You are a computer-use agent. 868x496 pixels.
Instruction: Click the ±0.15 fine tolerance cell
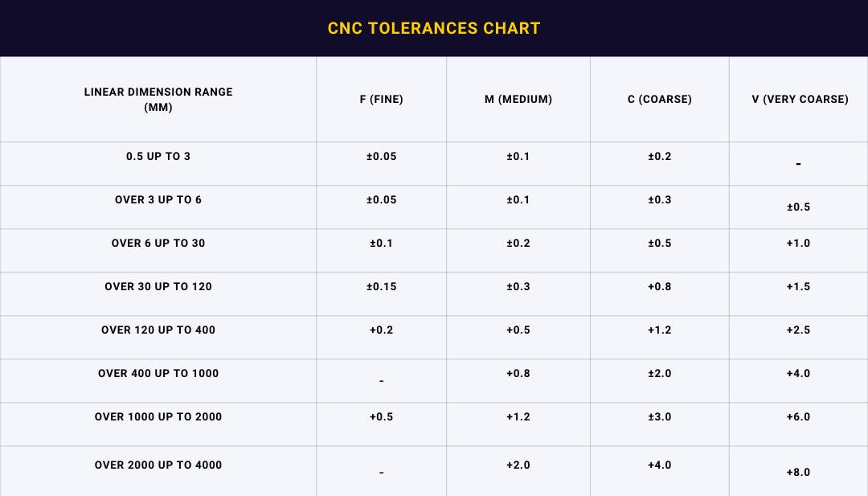(381, 287)
